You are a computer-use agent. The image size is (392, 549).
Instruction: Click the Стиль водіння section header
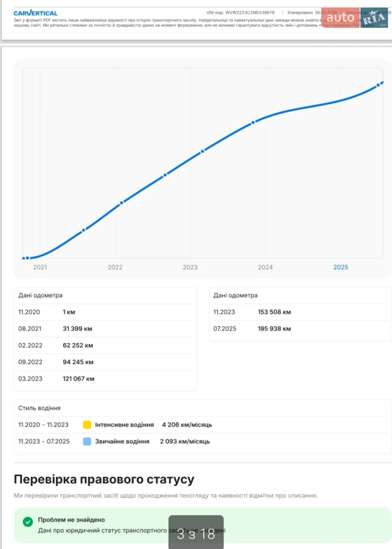39,408
